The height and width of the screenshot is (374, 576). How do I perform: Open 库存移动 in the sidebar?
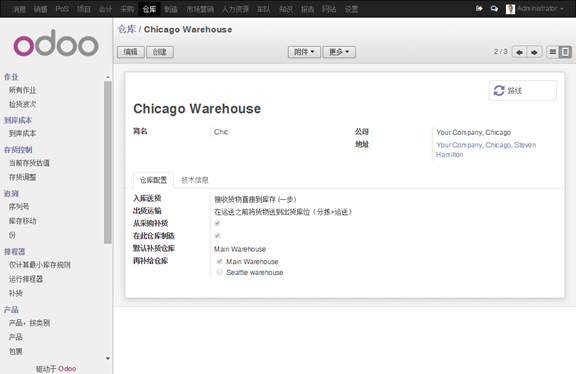pos(22,221)
